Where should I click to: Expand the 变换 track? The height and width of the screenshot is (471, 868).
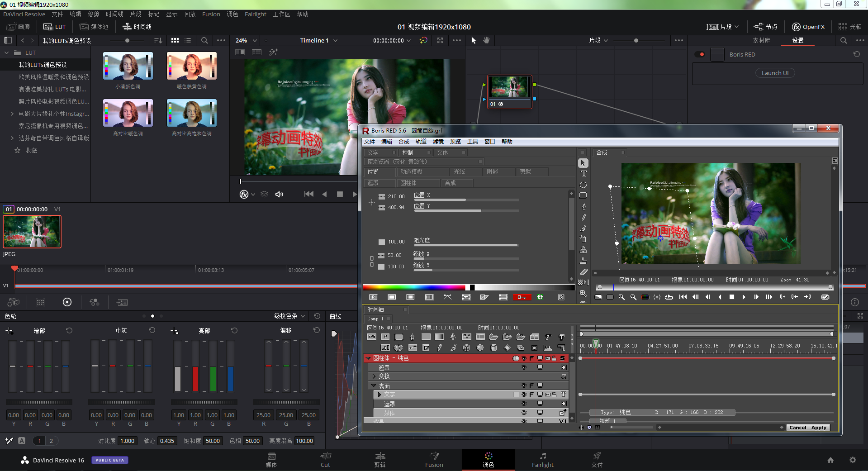pyautogui.click(x=374, y=376)
